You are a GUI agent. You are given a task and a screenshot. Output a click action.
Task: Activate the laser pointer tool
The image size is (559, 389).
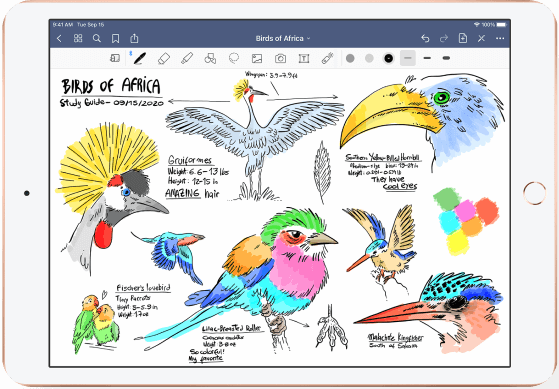coord(327,58)
